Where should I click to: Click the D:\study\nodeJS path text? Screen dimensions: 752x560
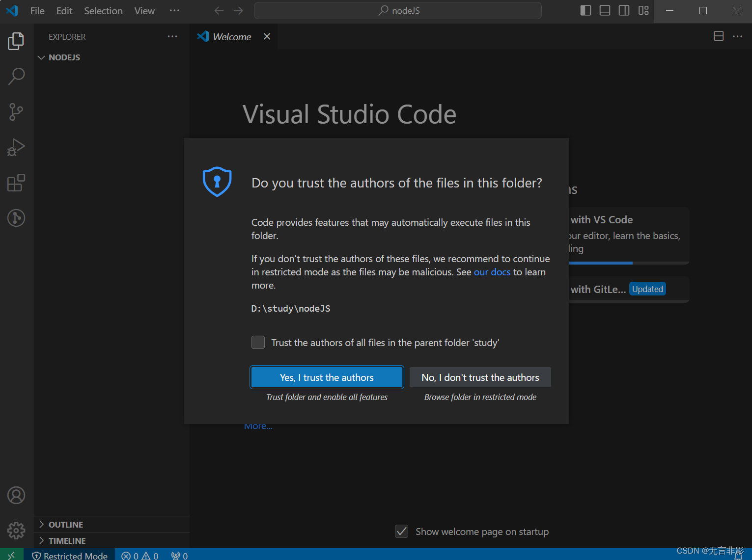tap(291, 308)
